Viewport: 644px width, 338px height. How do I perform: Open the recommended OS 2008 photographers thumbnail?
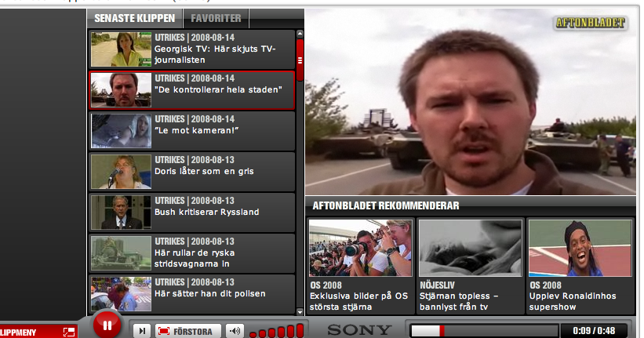click(x=361, y=248)
